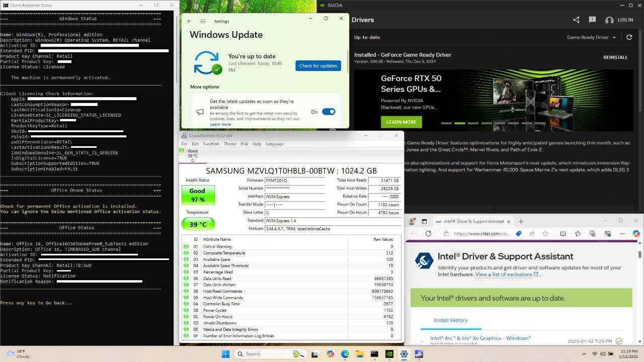Image resolution: width=644 pixels, height=362 pixels.
Task: Open CrystalDiskInfo File menu
Action: 184,144
